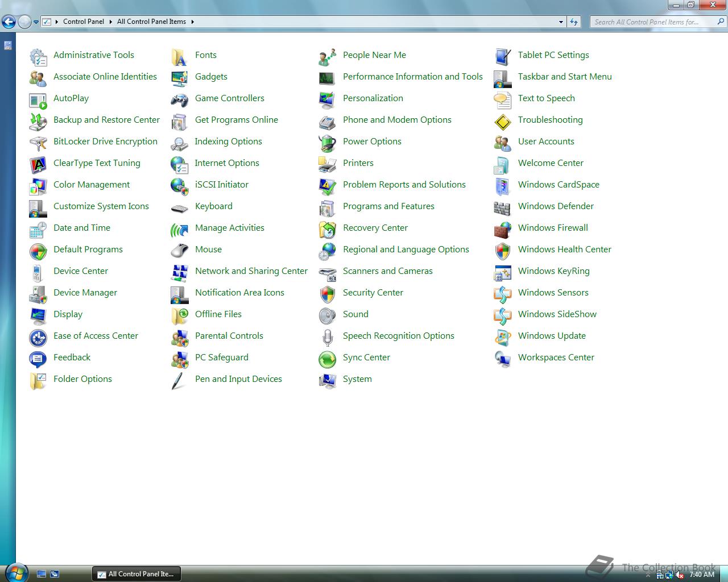The image size is (728, 582).
Task: Click the Personalization link
Action: pos(373,98)
